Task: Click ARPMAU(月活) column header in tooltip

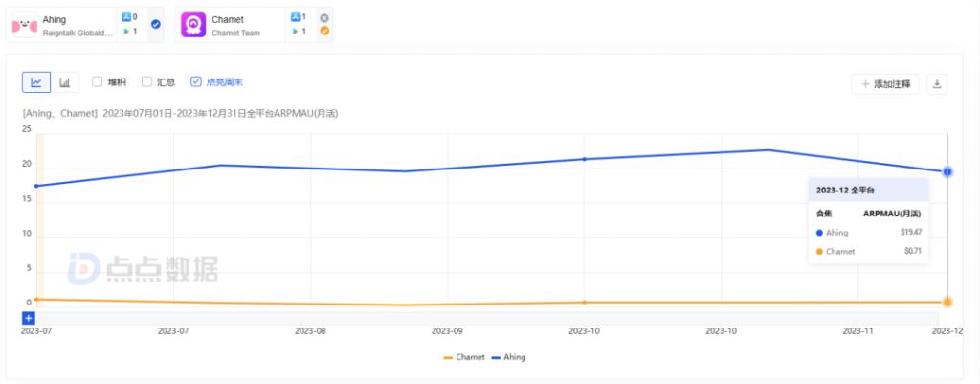Action: (892, 214)
